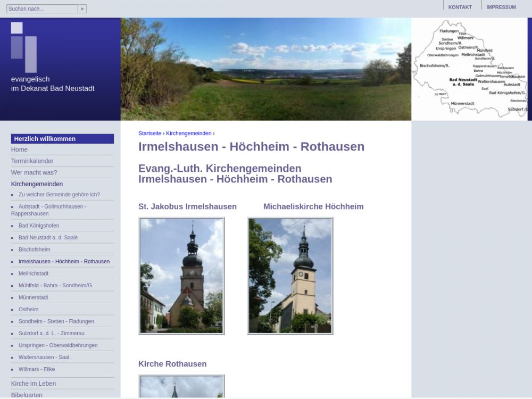Open the 'Wer macht was?' page

tap(34, 172)
